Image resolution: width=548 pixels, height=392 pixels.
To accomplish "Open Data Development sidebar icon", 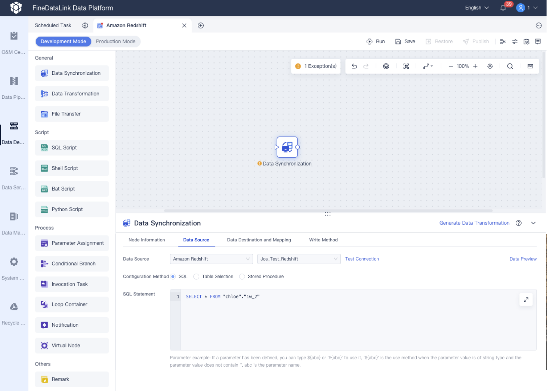I will (14, 126).
